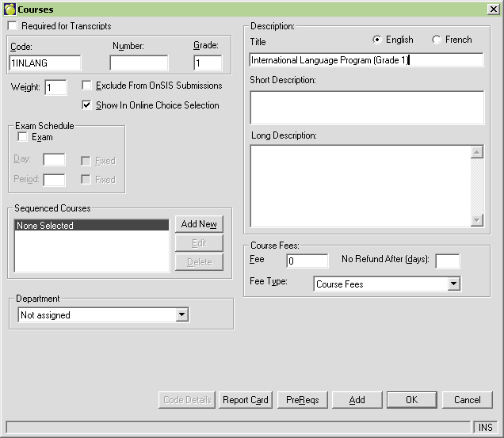Click the PreReqs button

tap(302, 400)
